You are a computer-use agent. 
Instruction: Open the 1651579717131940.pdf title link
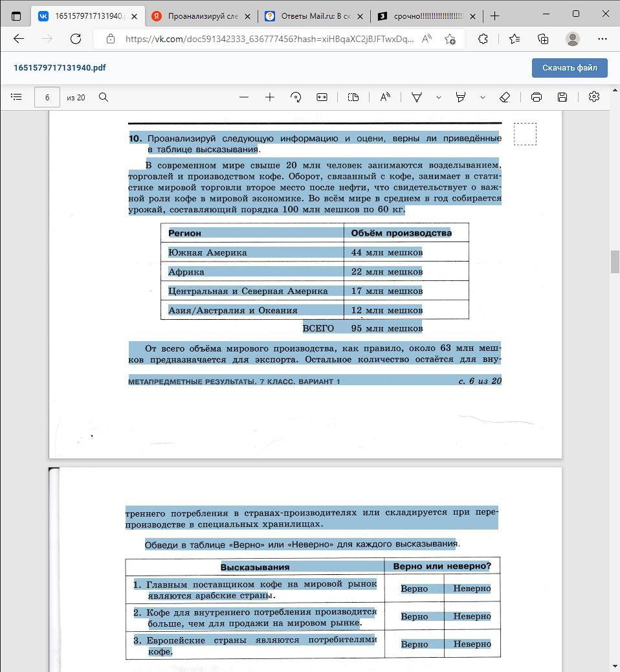coord(60,68)
